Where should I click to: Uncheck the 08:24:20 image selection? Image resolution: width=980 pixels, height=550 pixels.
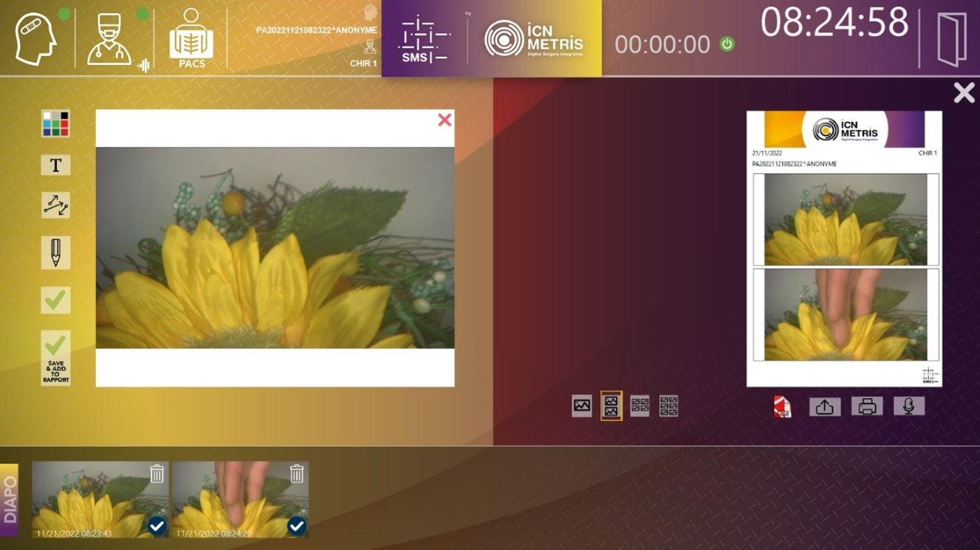296,526
